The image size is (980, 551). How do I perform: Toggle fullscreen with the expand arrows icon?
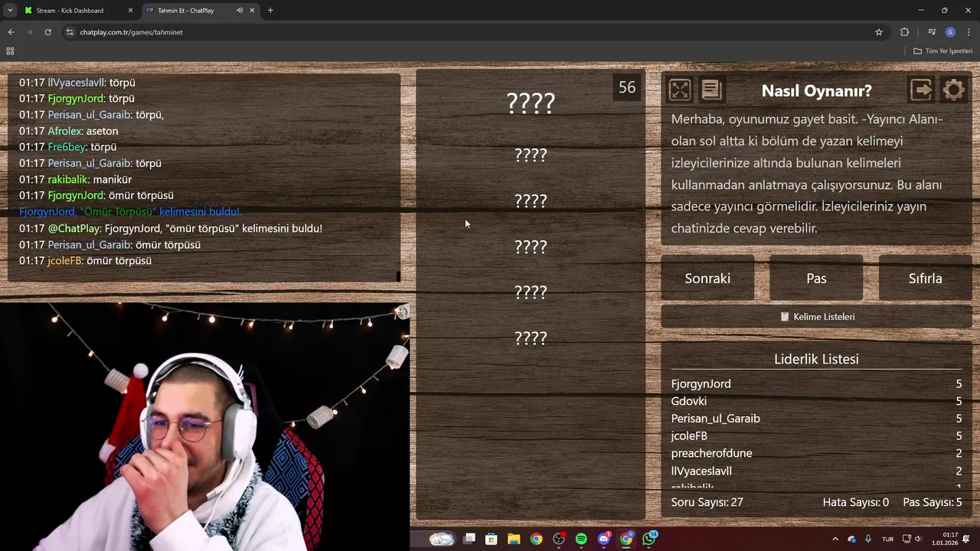point(679,90)
